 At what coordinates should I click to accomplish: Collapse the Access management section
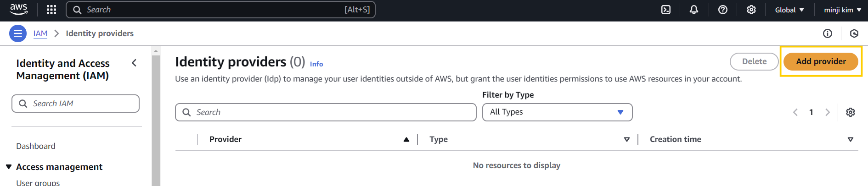(x=9, y=167)
